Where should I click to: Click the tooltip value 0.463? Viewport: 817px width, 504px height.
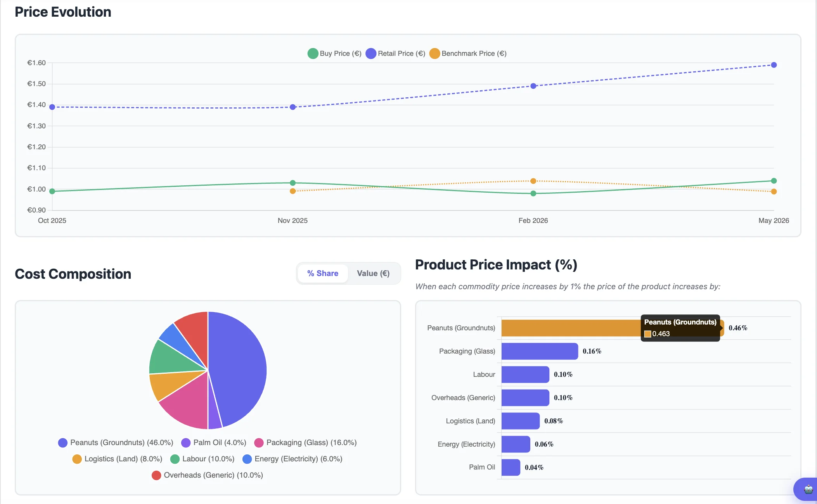661,334
